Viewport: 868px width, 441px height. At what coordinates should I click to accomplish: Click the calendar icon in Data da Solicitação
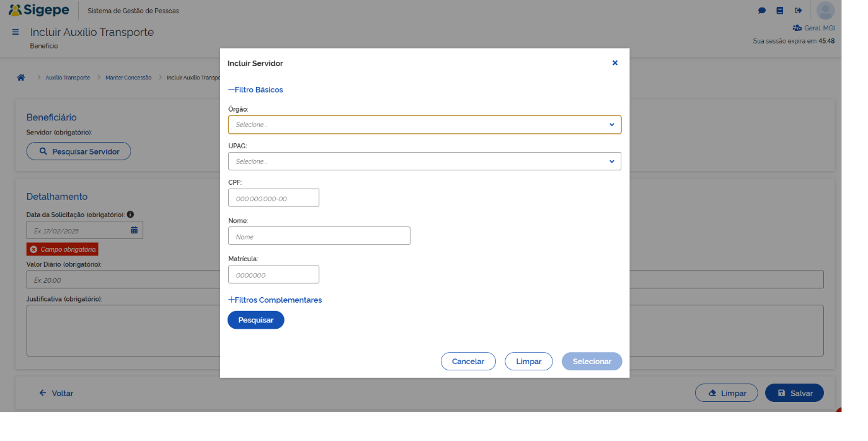point(134,230)
